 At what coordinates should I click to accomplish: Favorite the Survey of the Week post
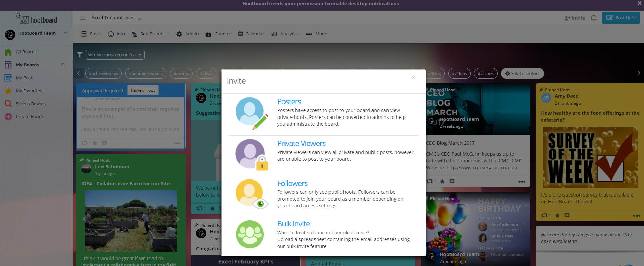pyautogui.click(x=557, y=215)
